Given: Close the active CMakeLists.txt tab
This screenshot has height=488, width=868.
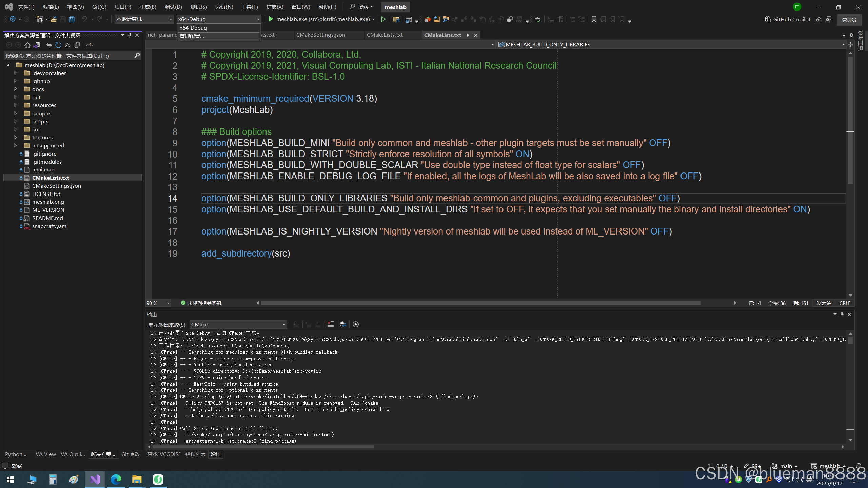Looking at the screenshot, I should pyautogui.click(x=476, y=35).
